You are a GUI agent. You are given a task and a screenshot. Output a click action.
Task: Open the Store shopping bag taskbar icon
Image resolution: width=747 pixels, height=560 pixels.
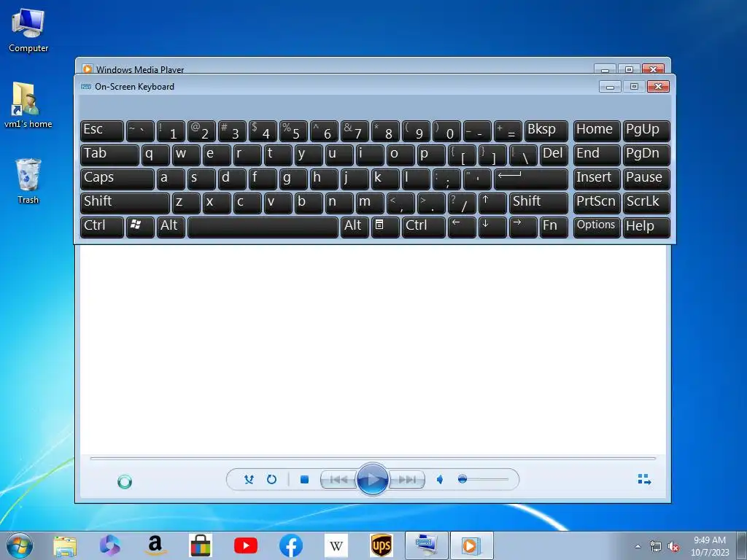click(x=201, y=545)
